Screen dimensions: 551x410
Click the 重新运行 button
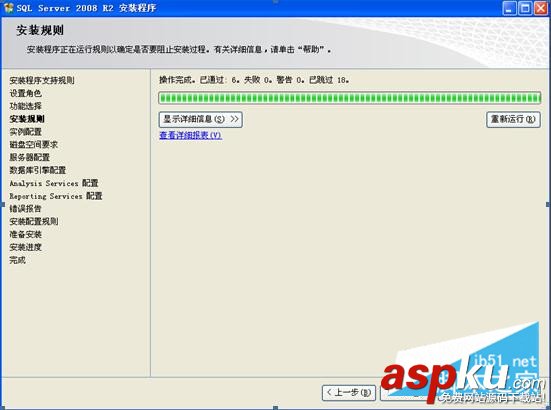coord(513,119)
